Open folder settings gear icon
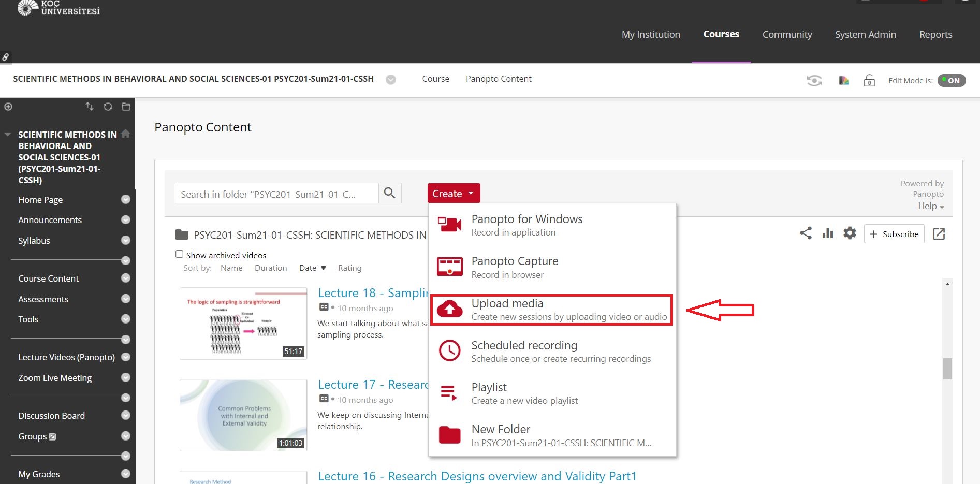 click(850, 233)
